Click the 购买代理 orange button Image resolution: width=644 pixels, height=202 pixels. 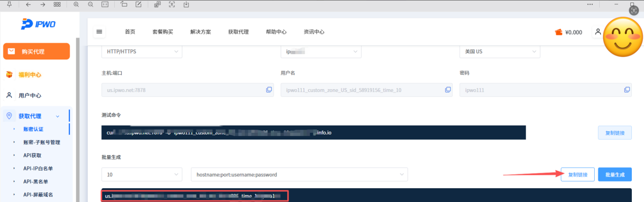coord(37,51)
